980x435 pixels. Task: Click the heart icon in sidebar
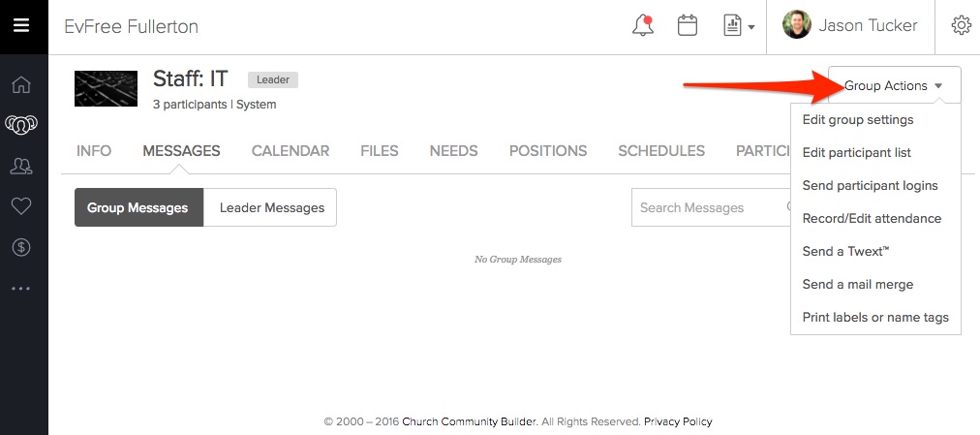pos(21,206)
